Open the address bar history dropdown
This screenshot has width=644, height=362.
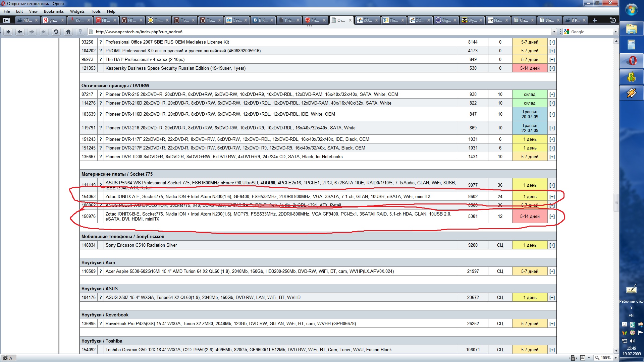coord(554,32)
